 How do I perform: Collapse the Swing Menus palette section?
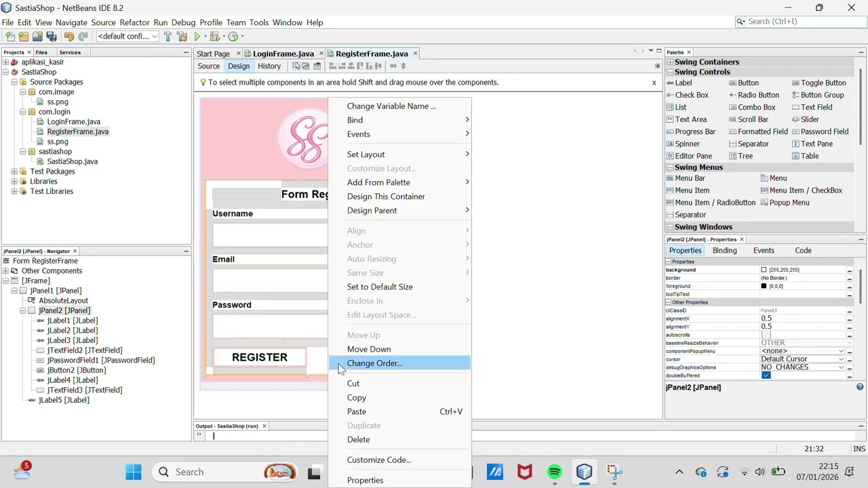tap(669, 167)
